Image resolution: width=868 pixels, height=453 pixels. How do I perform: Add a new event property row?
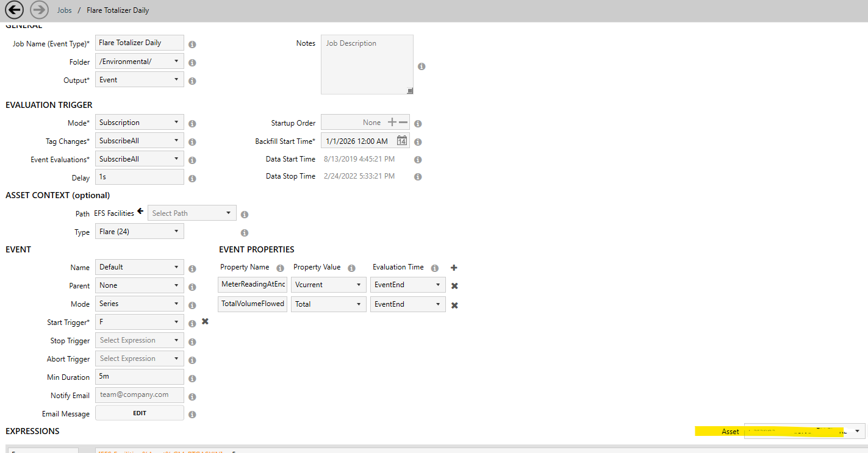pos(454,268)
